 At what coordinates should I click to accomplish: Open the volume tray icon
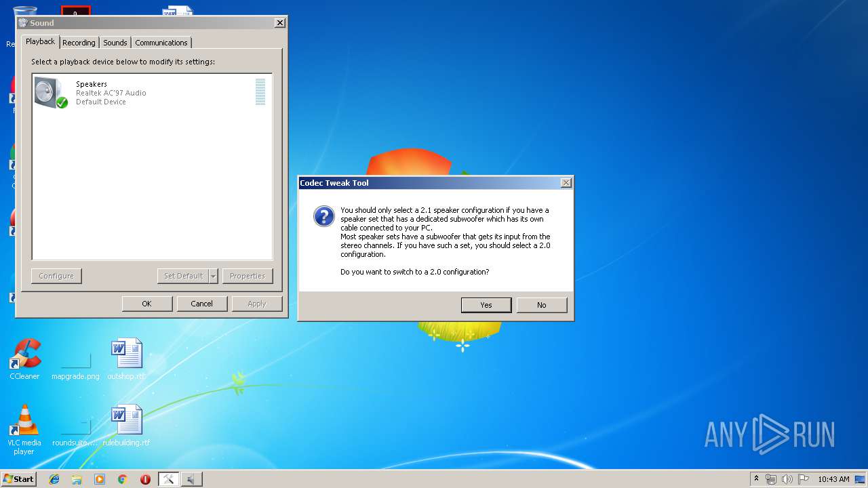(x=787, y=479)
